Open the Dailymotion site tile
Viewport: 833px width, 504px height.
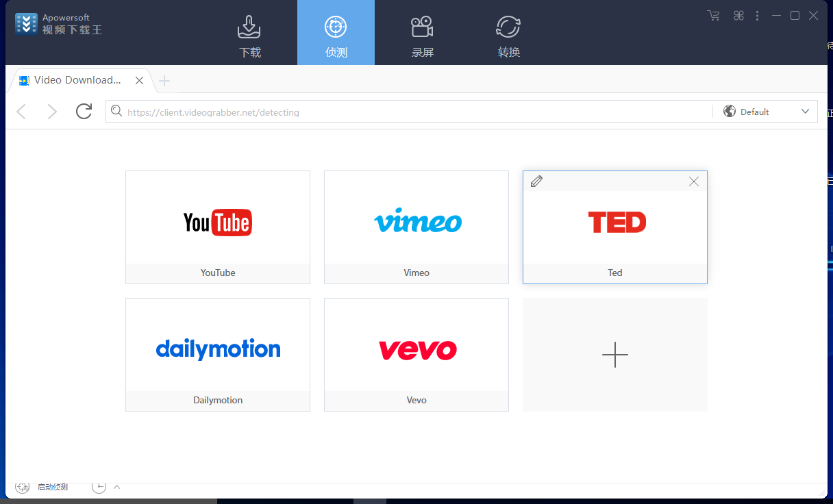[218, 355]
